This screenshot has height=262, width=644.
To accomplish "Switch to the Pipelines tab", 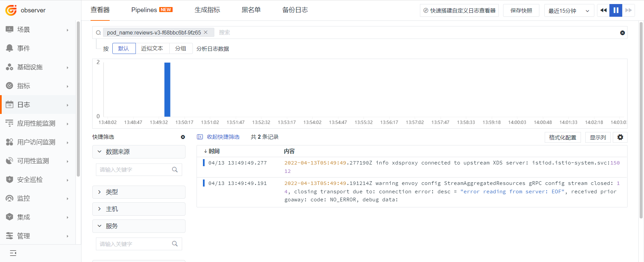I will pos(152,10).
